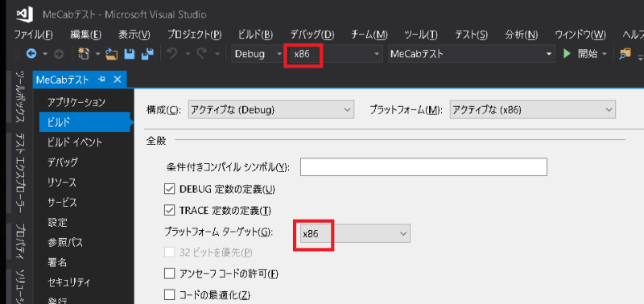The image size is (644, 304).
Task: Open the プロジェクト(P) menu
Action: point(194,35)
